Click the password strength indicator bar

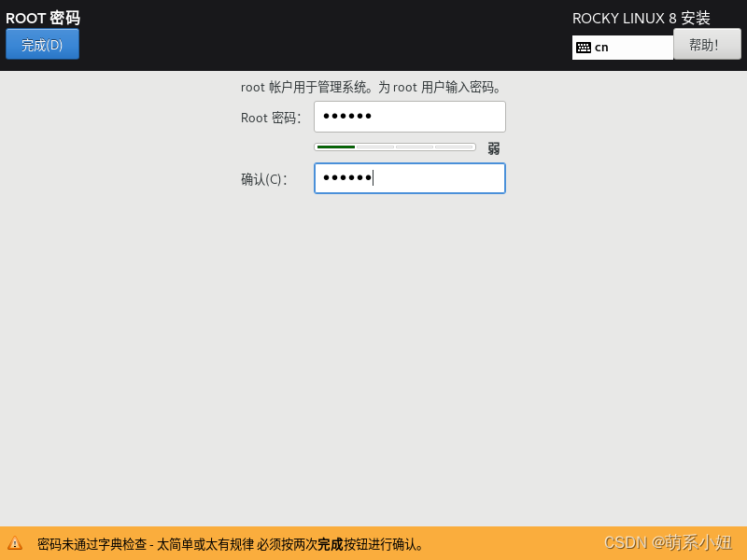[x=394, y=147]
